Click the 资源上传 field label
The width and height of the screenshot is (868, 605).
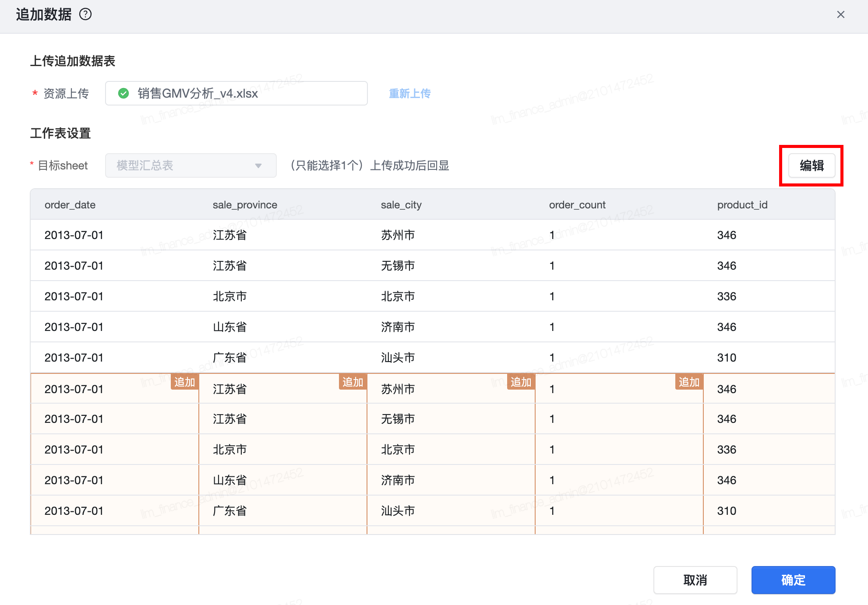(x=66, y=93)
